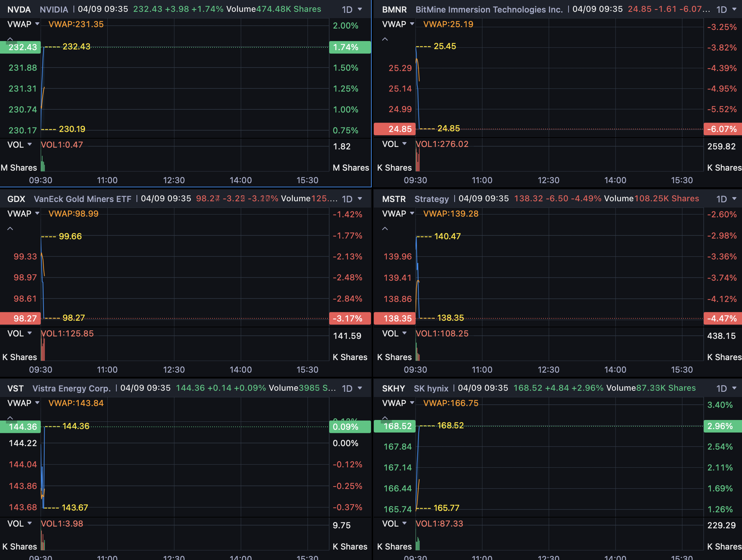Click the 99.66 high marker on GDX chart
Viewport: 742px width, 560px height.
tap(70, 236)
